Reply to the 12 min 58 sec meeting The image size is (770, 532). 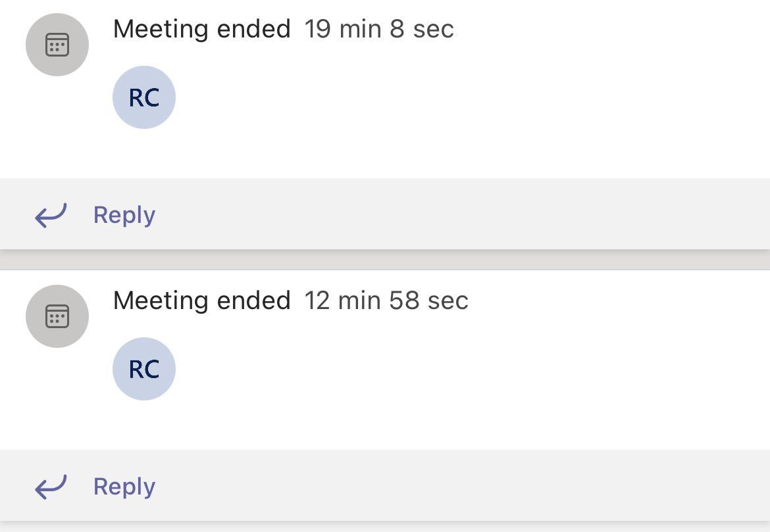pos(124,487)
